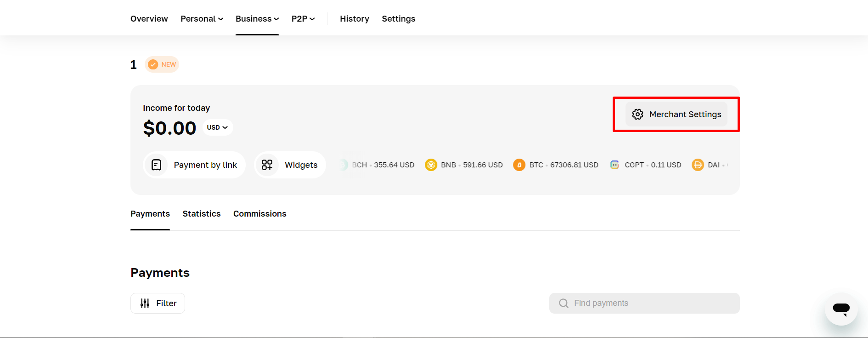This screenshot has width=868, height=338.
Task: Open Settings in the top navigation
Action: click(398, 19)
